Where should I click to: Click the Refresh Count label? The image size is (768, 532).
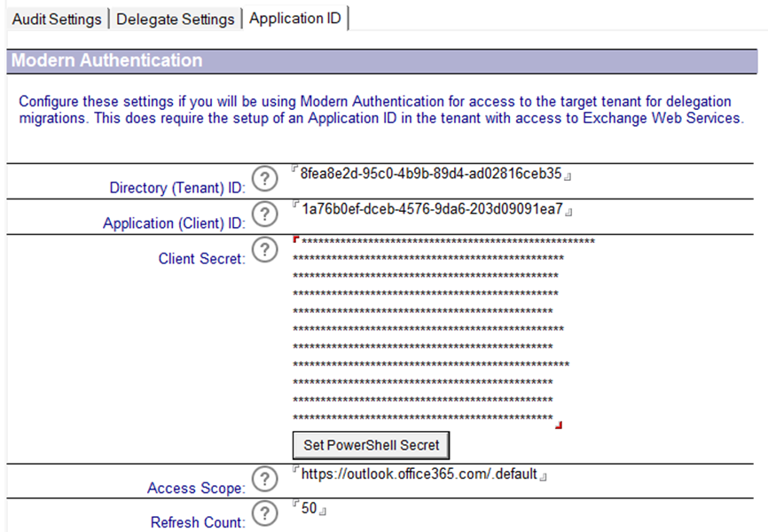[198, 522]
